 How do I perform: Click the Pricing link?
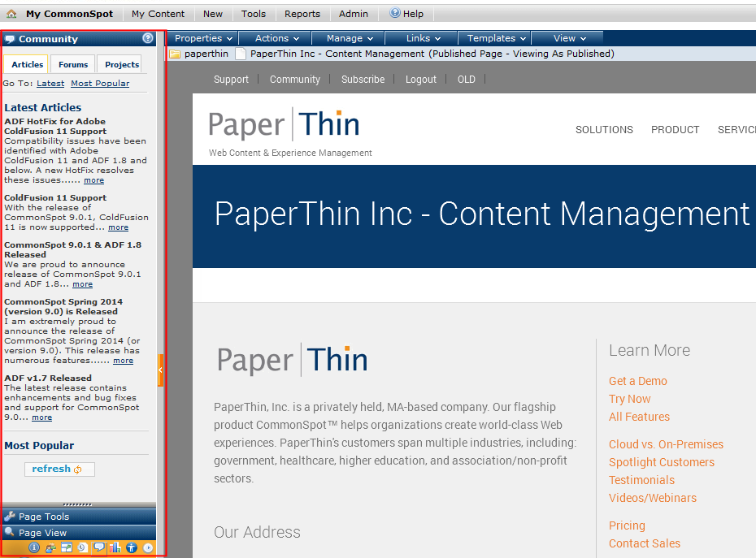627,526
